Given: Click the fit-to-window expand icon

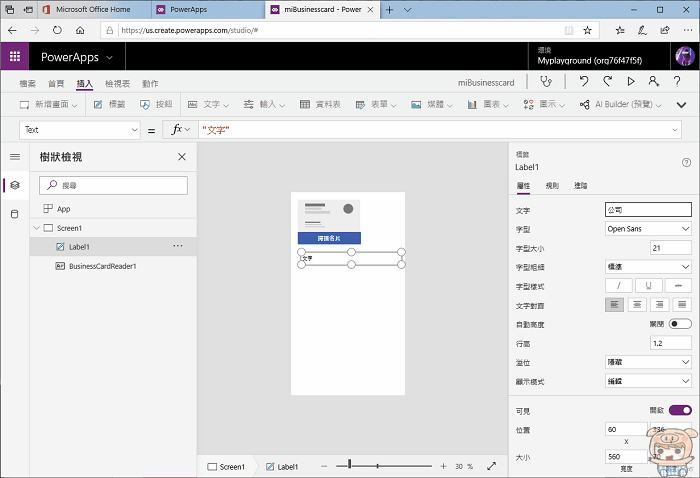Looking at the screenshot, I should coord(491,466).
